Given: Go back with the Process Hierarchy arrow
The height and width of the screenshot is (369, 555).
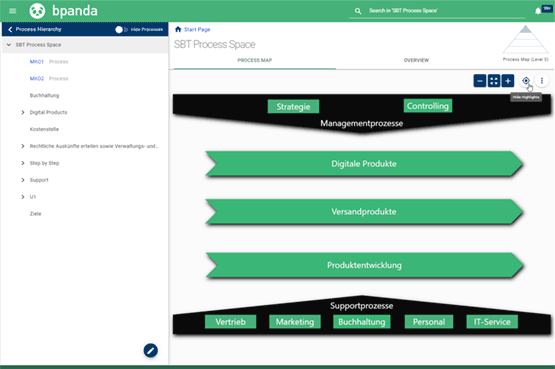Looking at the screenshot, I should coord(10,29).
